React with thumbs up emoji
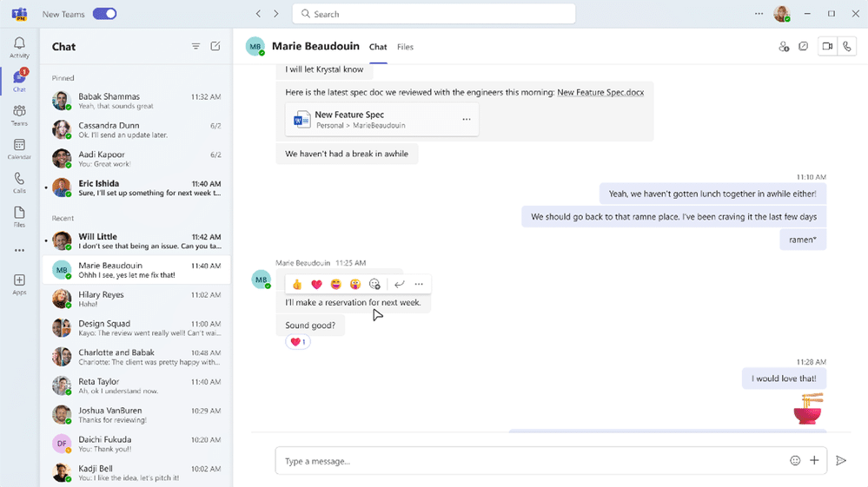This screenshot has width=868, height=487. coord(297,285)
